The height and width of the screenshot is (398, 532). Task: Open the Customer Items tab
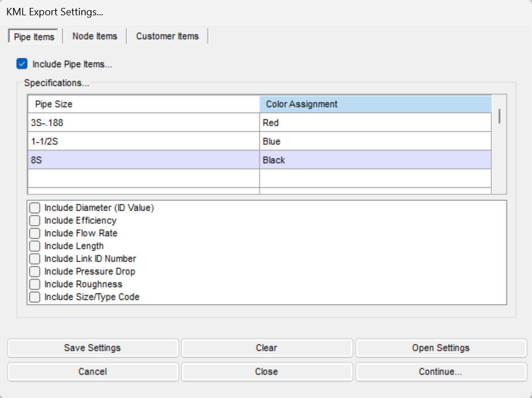[168, 36]
